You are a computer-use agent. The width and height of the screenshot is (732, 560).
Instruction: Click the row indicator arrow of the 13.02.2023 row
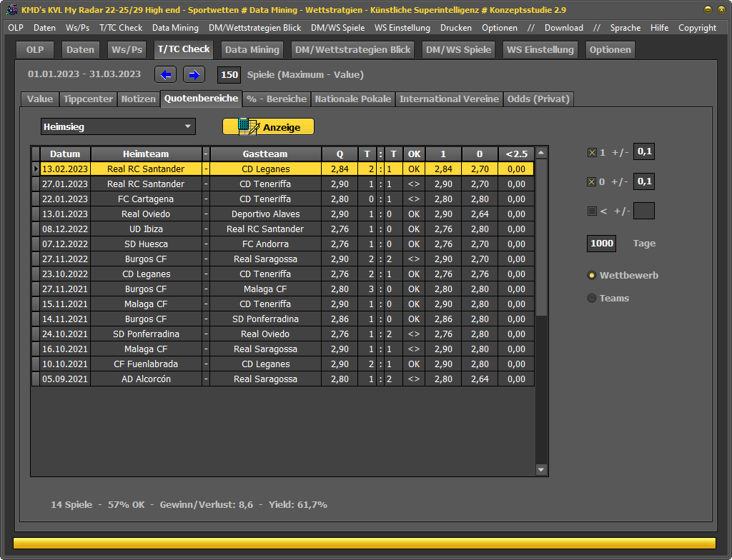[36, 169]
